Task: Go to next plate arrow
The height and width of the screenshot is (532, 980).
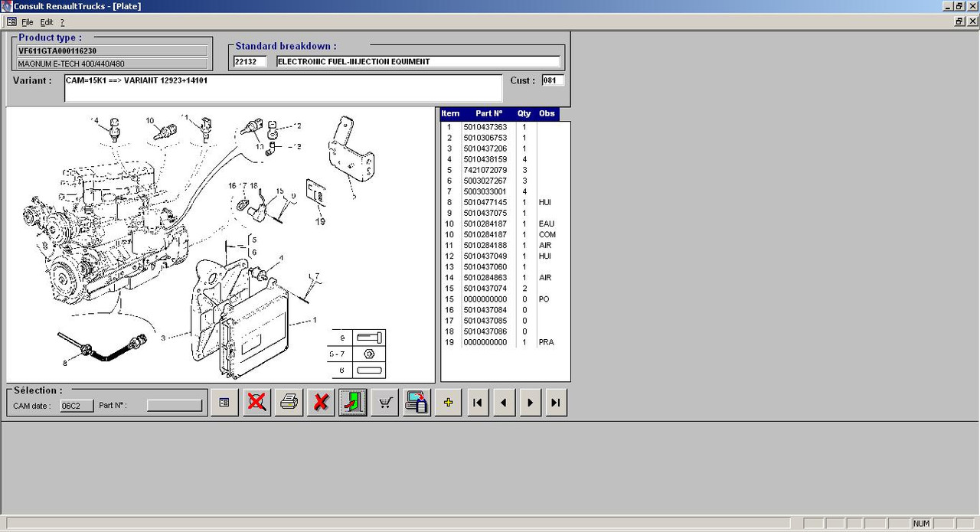Action: click(530, 403)
